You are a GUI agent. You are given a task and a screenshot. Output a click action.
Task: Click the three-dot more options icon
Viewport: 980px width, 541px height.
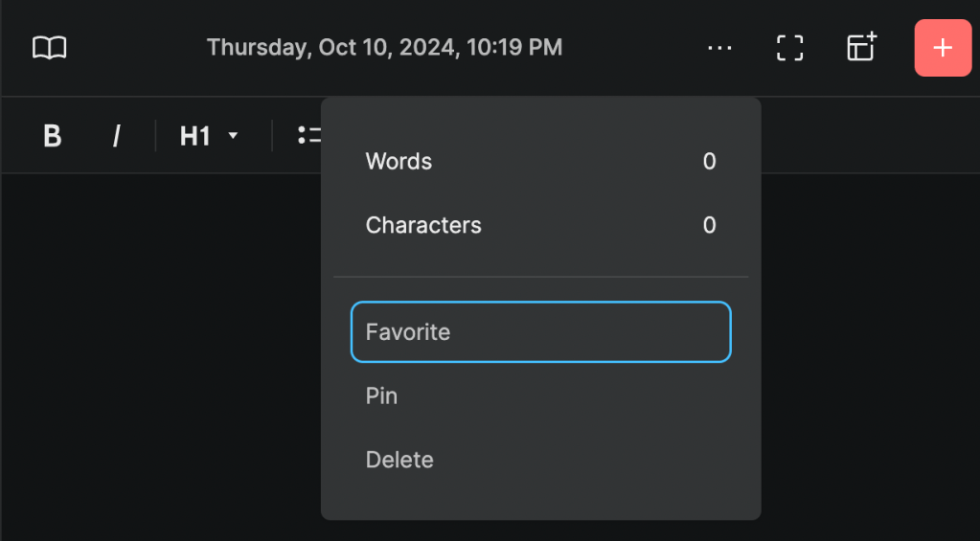[719, 48]
